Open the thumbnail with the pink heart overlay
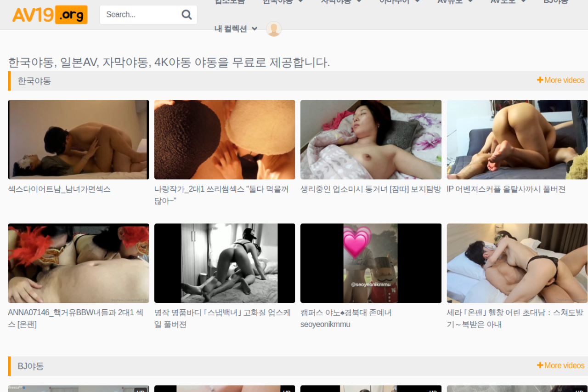Viewport: 588px width, 392px height. pyautogui.click(x=371, y=263)
